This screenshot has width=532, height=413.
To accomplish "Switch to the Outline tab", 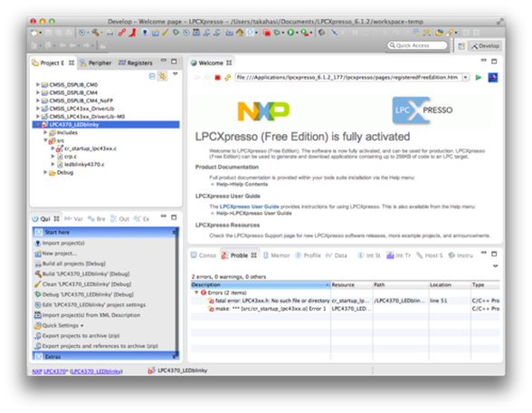I will [x=119, y=219].
